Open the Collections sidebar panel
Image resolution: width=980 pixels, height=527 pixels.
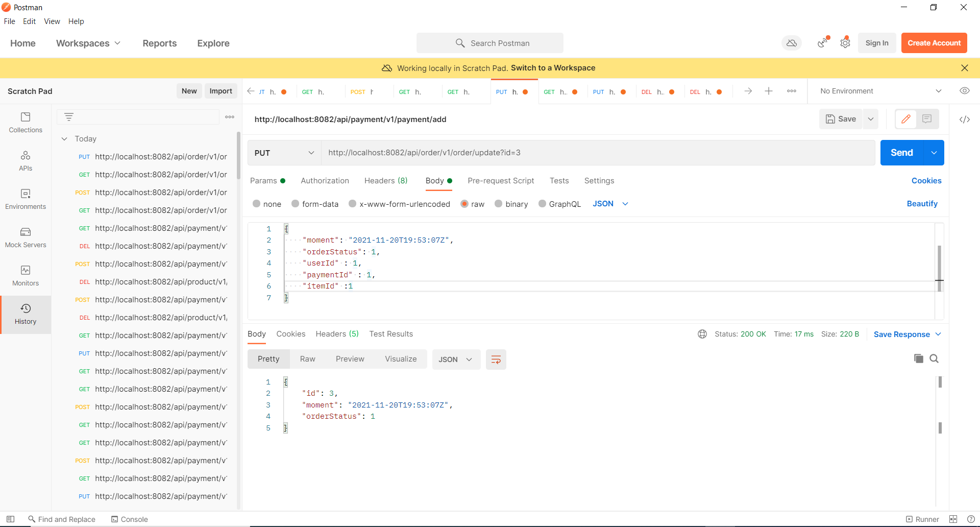[x=26, y=123]
